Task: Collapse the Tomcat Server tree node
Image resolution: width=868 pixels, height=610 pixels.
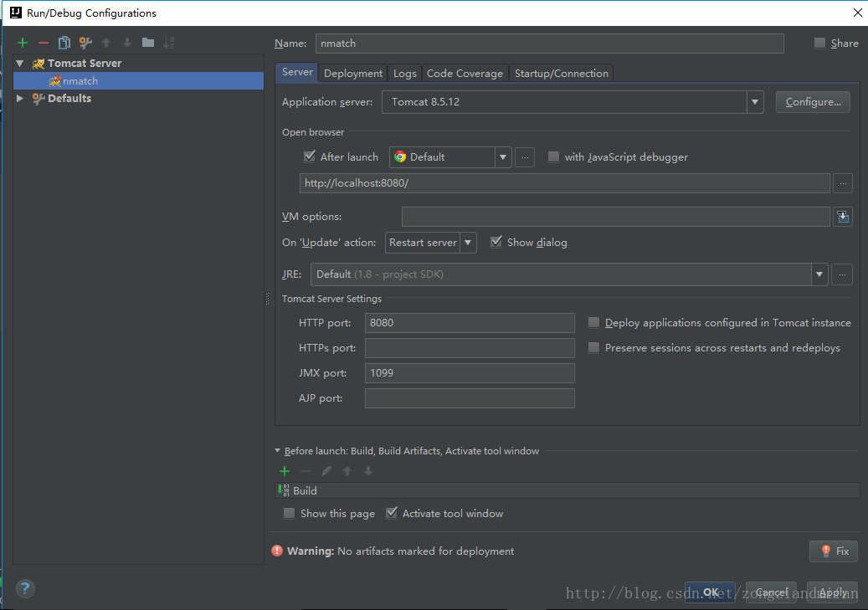Action: tap(20, 63)
